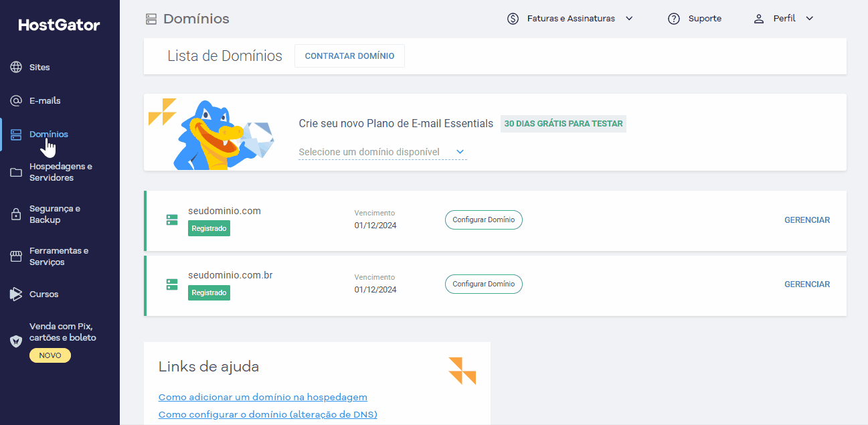The width and height of the screenshot is (868, 425).
Task: Click the HostGator logo
Action: [x=59, y=25]
